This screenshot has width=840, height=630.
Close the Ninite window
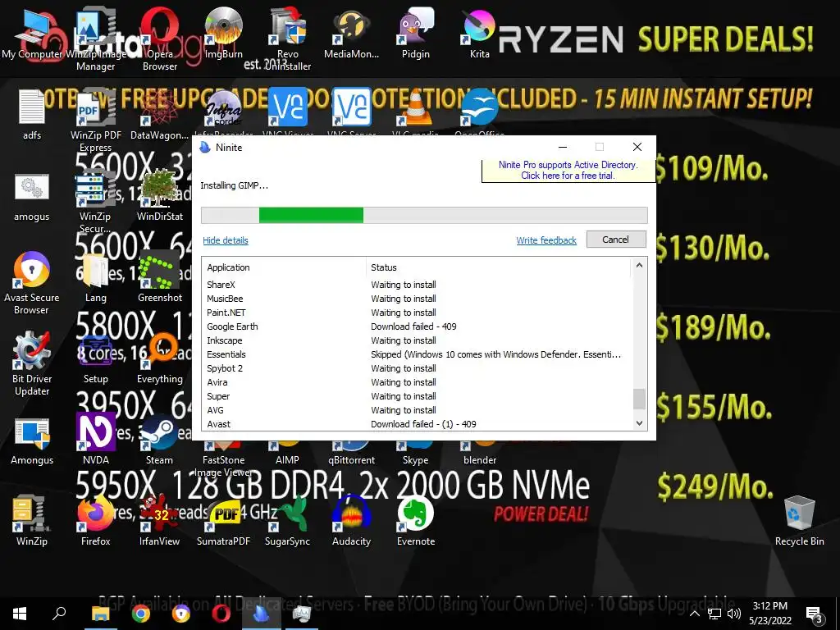point(637,147)
